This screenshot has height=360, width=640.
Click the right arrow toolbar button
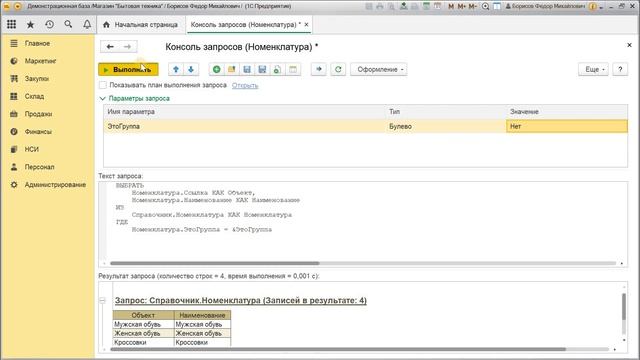319,69
